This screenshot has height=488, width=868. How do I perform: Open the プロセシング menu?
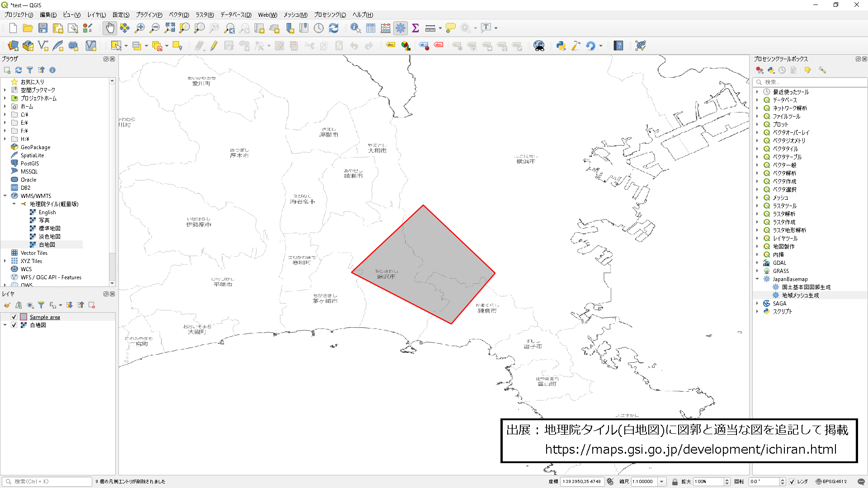(330, 14)
